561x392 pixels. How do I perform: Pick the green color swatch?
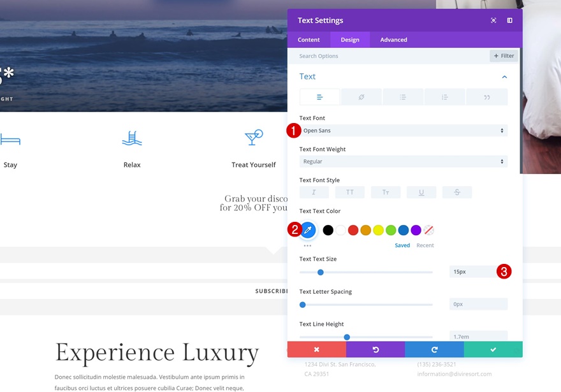[391, 230]
